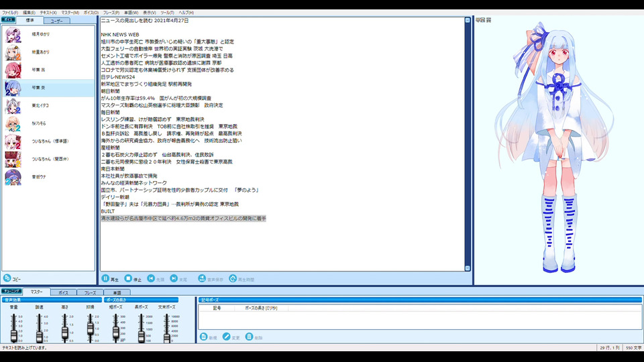Open the 単語(W) menu
This screenshot has width=644, height=362.
[131, 13]
